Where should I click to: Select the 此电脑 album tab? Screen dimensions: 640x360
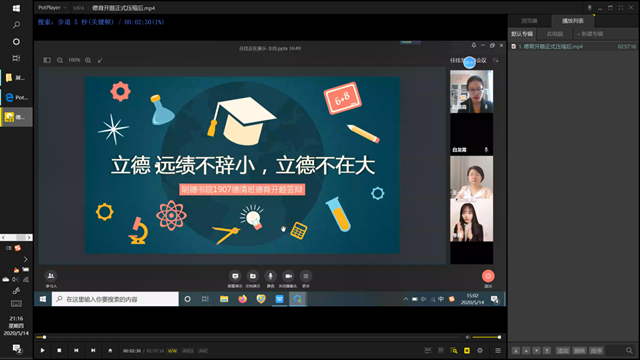(x=555, y=34)
